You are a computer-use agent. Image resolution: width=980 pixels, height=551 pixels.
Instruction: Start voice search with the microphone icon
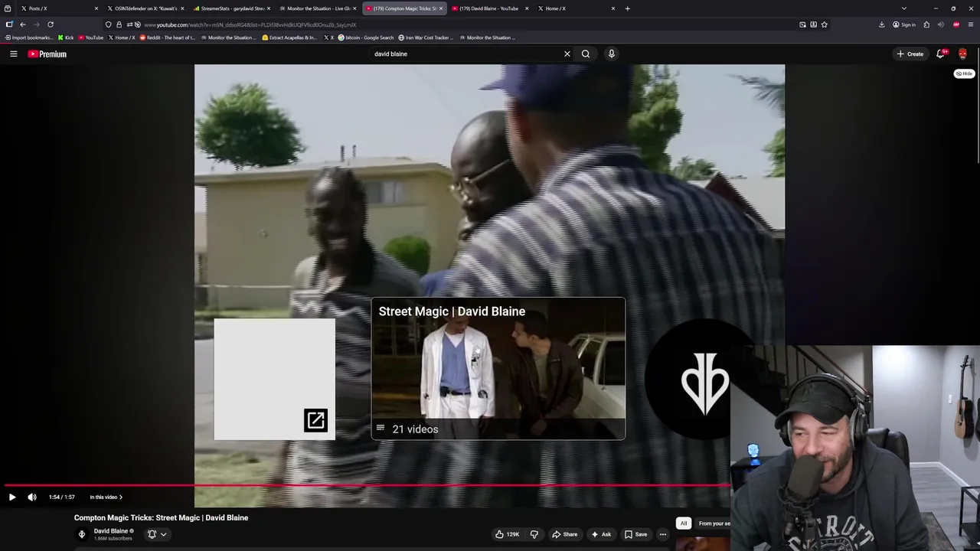click(611, 54)
